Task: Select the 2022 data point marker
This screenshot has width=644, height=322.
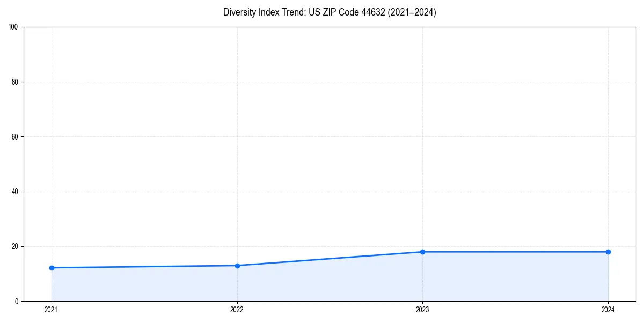Action: (x=237, y=265)
